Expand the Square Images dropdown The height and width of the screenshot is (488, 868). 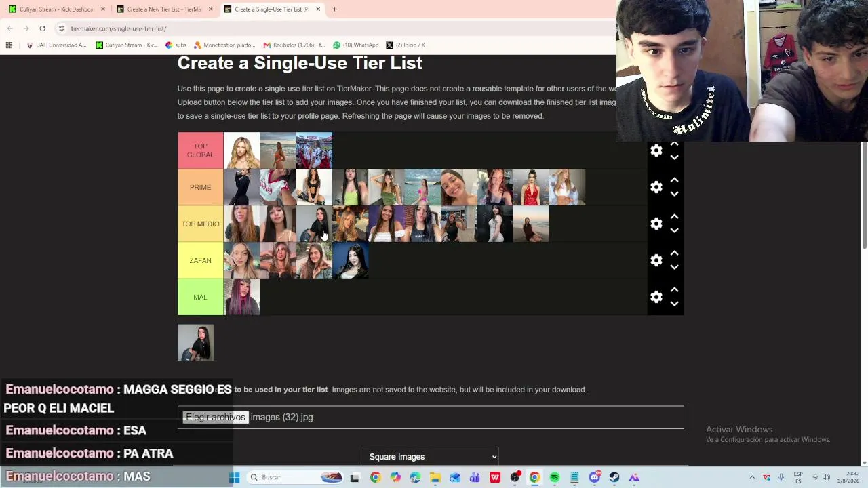[x=431, y=457]
